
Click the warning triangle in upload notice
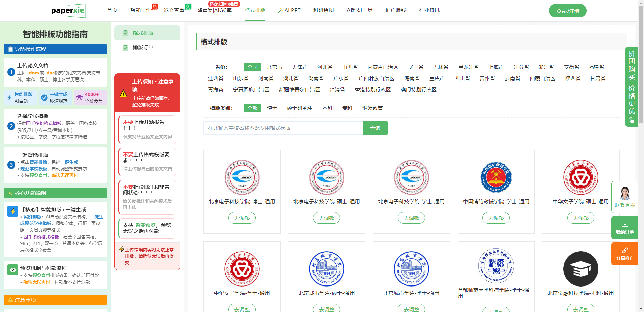coord(123,93)
